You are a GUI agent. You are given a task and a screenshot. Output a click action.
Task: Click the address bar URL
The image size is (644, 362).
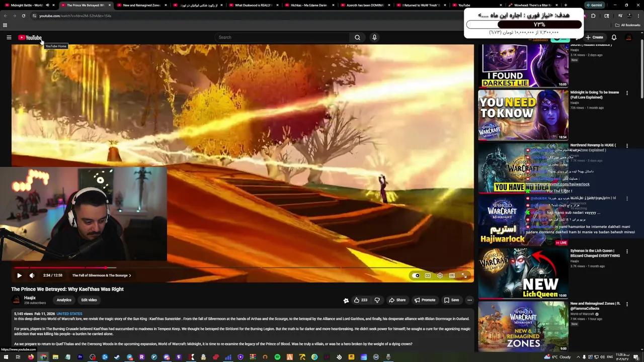coord(75,16)
